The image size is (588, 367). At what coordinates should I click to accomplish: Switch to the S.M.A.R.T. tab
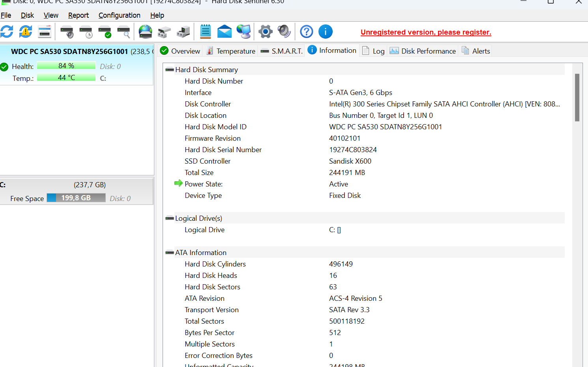click(281, 50)
